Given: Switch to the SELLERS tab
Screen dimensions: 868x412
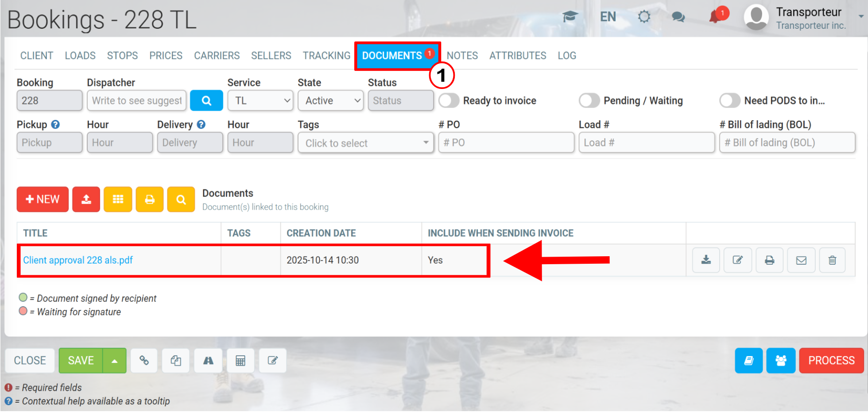Looking at the screenshot, I should (271, 56).
